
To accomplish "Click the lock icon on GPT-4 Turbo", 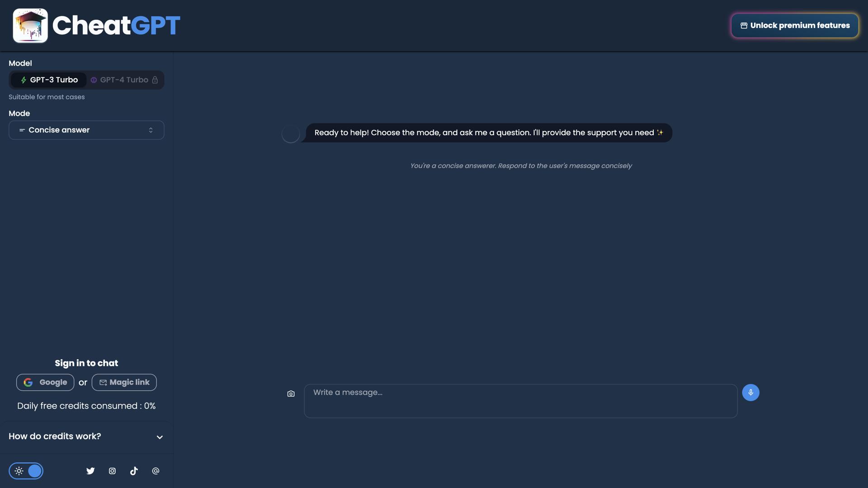I will tap(155, 80).
